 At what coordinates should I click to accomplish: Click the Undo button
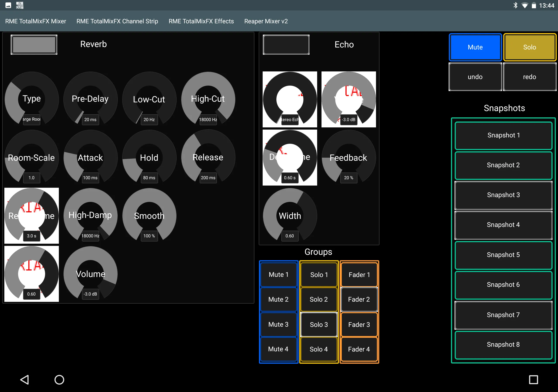(475, 77)
